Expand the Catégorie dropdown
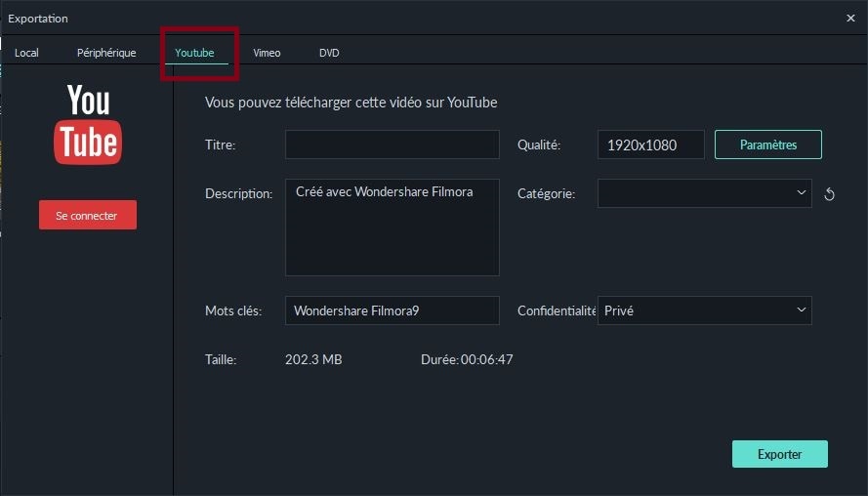The height and width of the screenshot is (496, 868). pyautogui.click(x=704, y=193)
